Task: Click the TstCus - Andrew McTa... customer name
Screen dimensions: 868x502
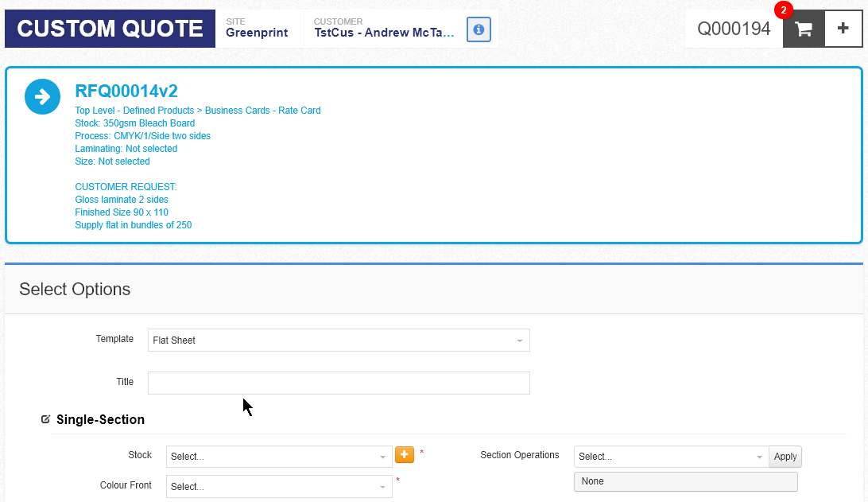Action: tap(384, 33)
